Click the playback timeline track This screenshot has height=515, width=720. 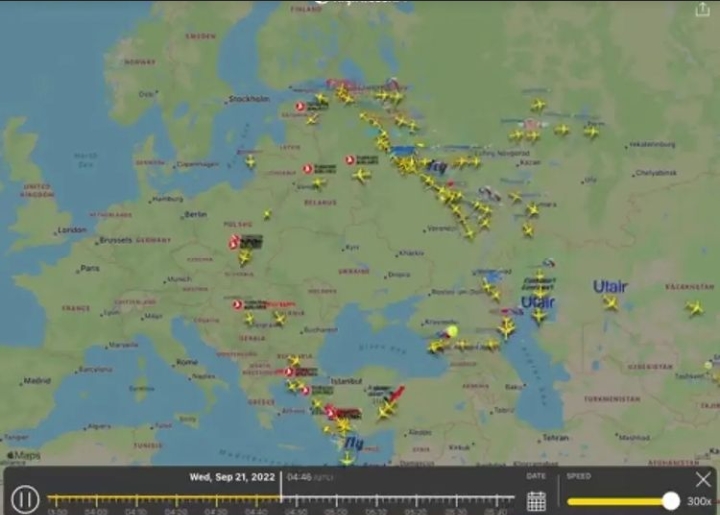tap(280, 498)
